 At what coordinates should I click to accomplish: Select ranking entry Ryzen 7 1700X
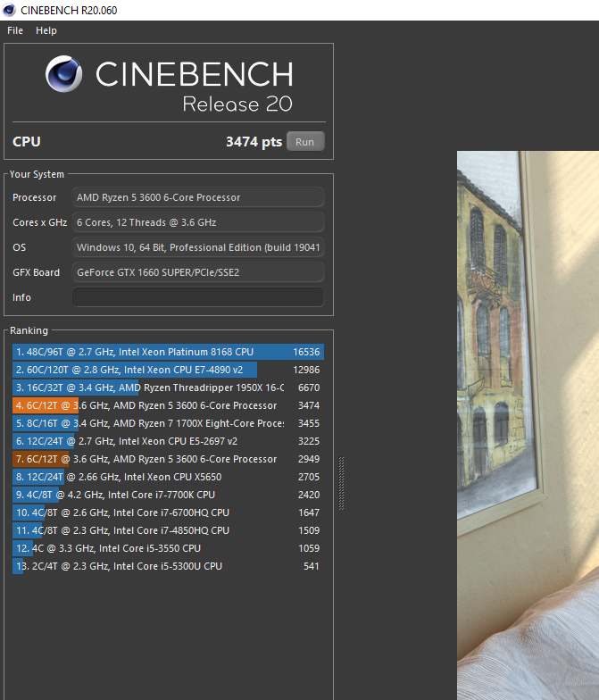(x=168, y=423)
